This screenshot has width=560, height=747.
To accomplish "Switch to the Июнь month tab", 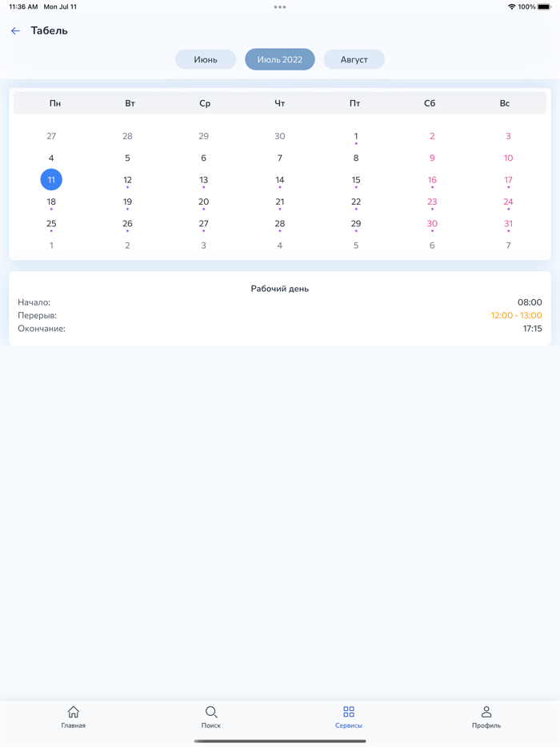I will click(x=206, y=60).
